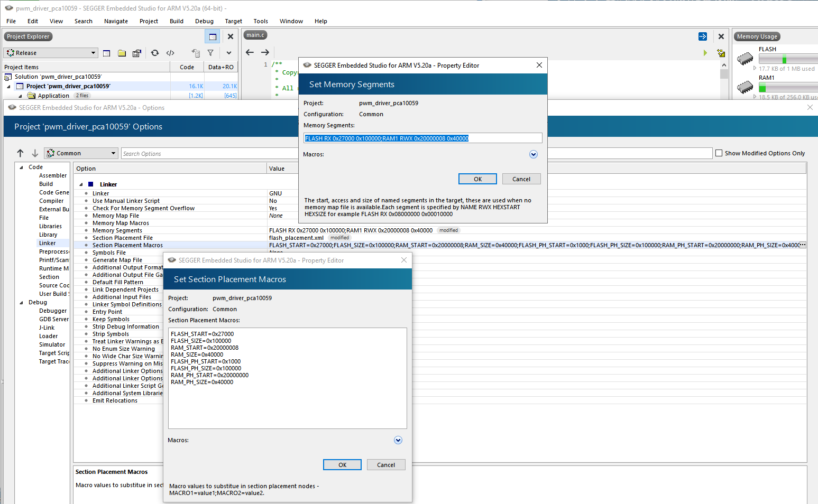The height and width of the screenshot is (504, 818).
Task: Select Compiler in the options category tree
Action: point(51,201)
